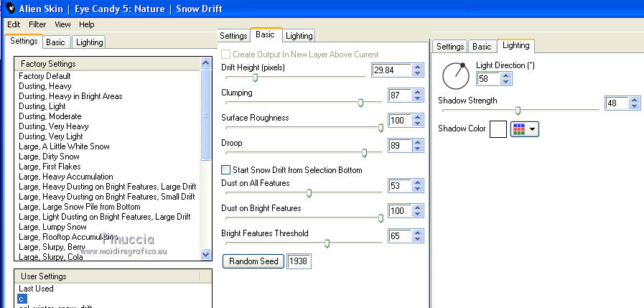Screen dimensions: 644x308
Task: Select Large, Lumpy Snow preset
Action: (52, 227)
